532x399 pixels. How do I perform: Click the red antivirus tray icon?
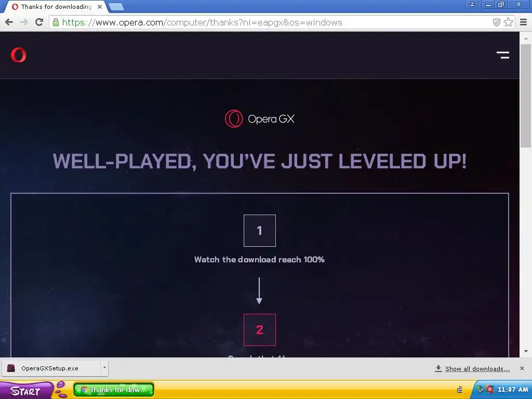(489, 390)
